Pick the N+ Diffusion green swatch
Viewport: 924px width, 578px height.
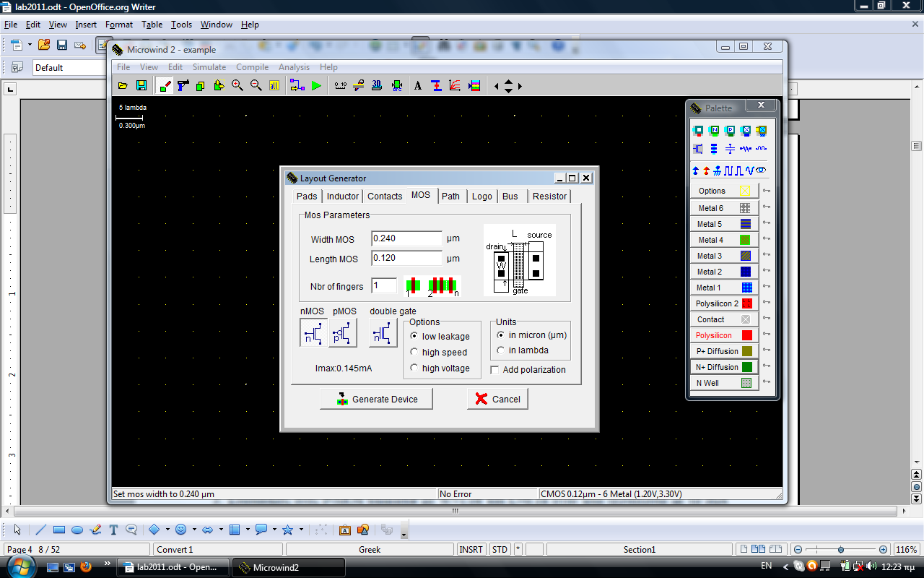[746, 367]
